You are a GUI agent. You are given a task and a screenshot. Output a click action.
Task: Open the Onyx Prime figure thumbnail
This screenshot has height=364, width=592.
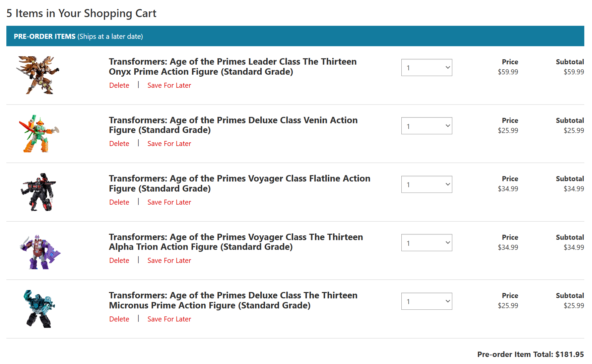pos(38,75)
